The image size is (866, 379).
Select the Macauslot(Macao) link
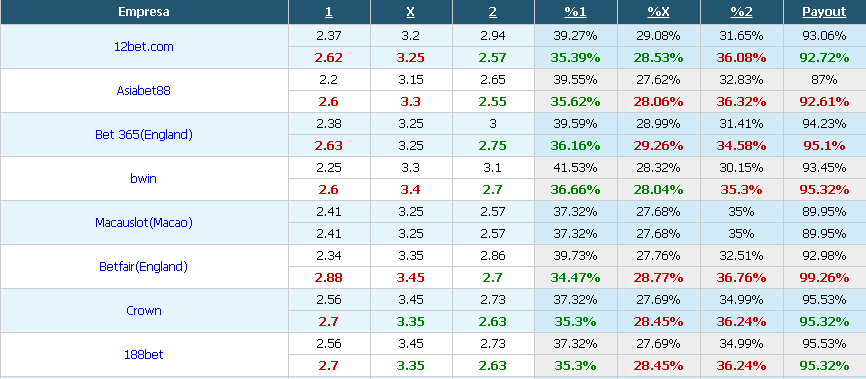click(x=144, y=223)
